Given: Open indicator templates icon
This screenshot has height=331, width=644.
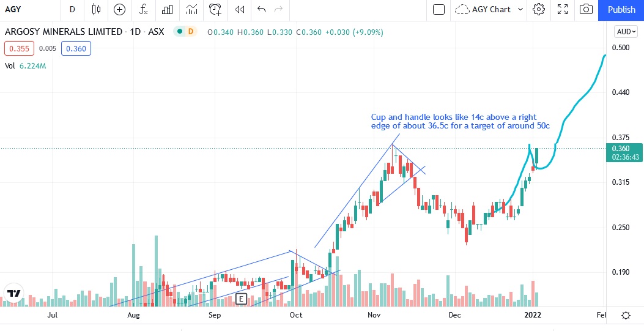Looking at the screenshot, I should point(191,9).
